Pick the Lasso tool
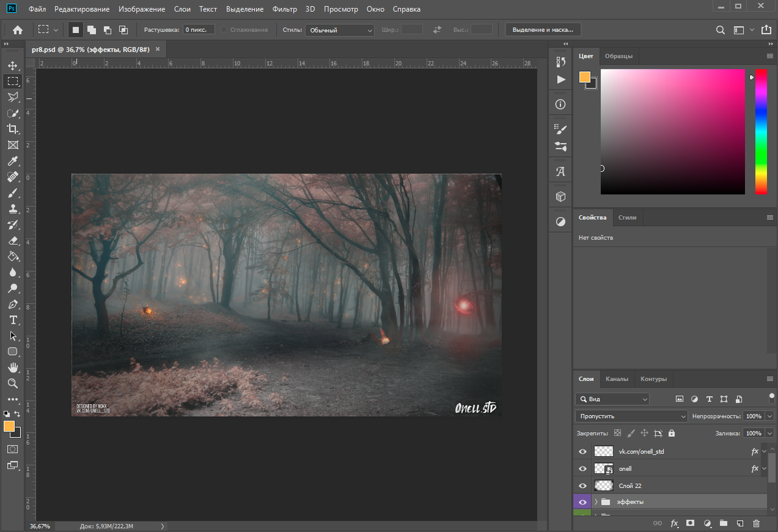 click(x=13, y=97)
